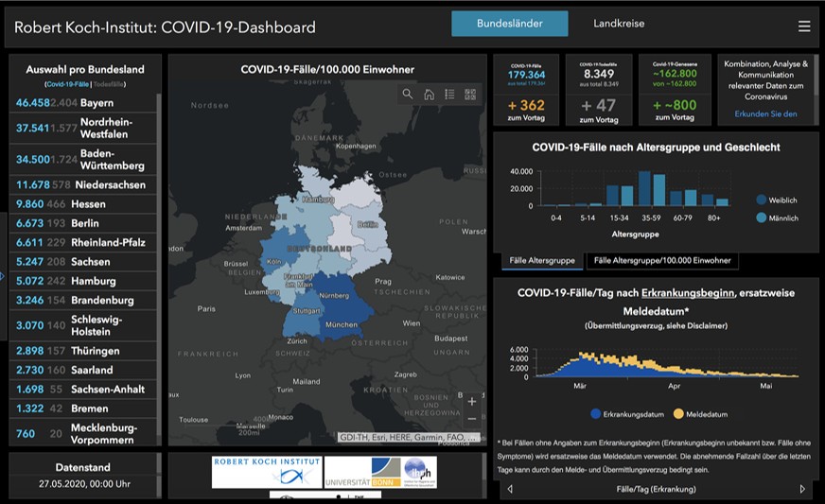The image size is (825, 504).
Task: Click the +362 zum Vortag value
Action: 526,106
